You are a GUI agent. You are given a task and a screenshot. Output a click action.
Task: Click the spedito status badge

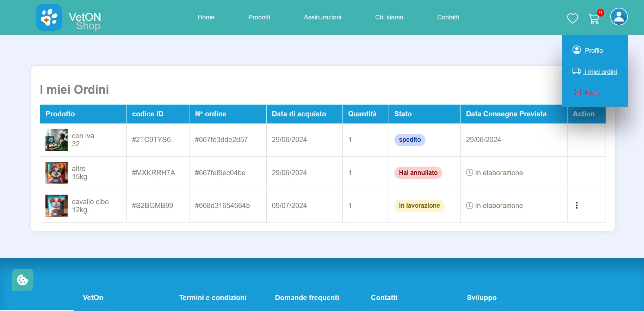pos(410,140)
